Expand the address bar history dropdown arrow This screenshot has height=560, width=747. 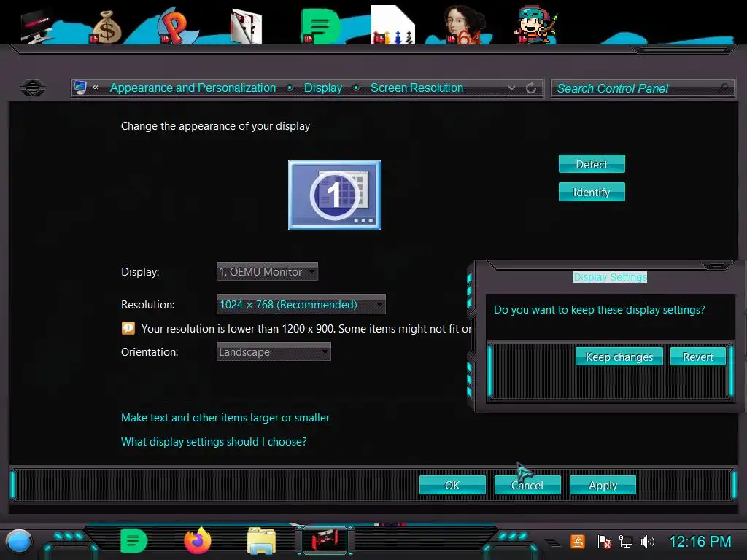coord(511,87)
